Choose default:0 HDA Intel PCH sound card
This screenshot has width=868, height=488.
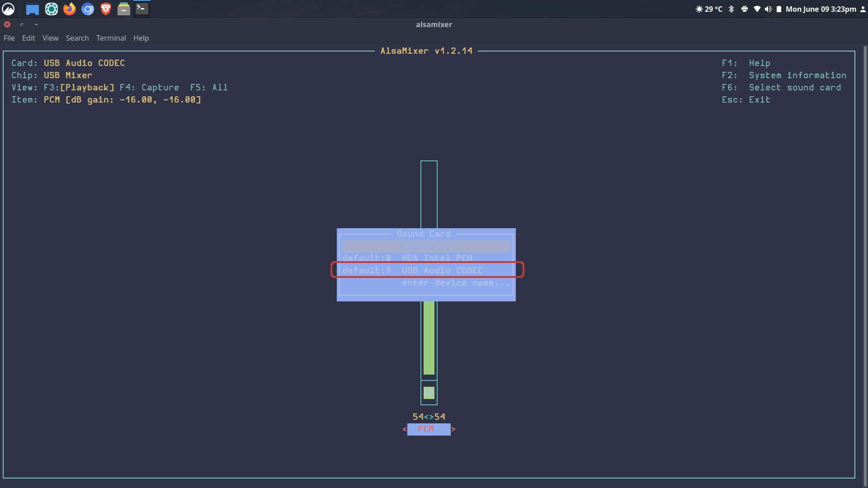(x=426, y=258)
